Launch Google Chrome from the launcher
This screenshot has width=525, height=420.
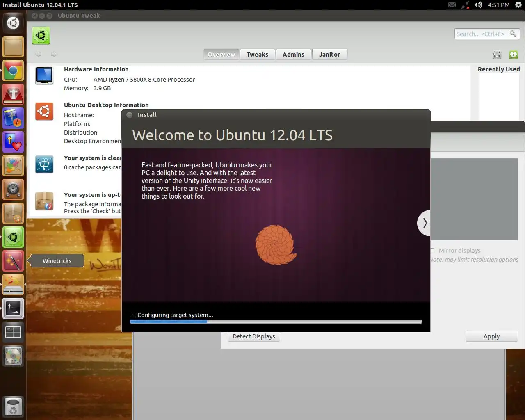tap(13, 71)
